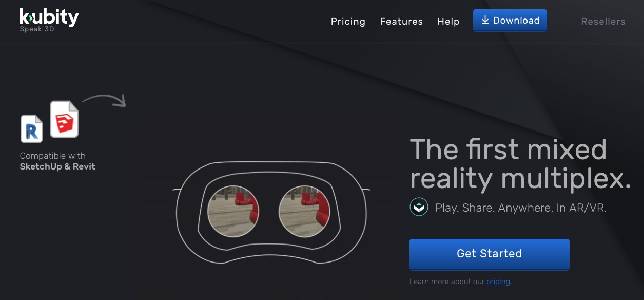The width and height of the screenshot is (644, 300).
Task: Follow the underlined pricing link
Action: point(498,282)
